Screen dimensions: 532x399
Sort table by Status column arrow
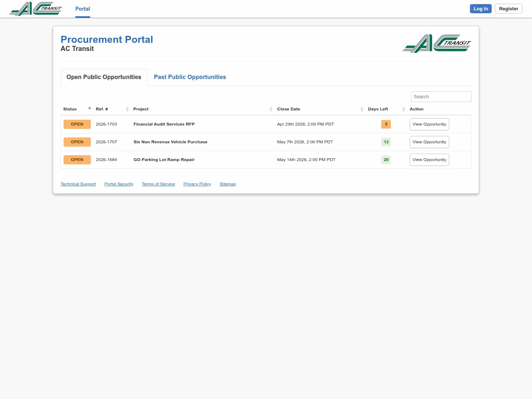(89, 108)
